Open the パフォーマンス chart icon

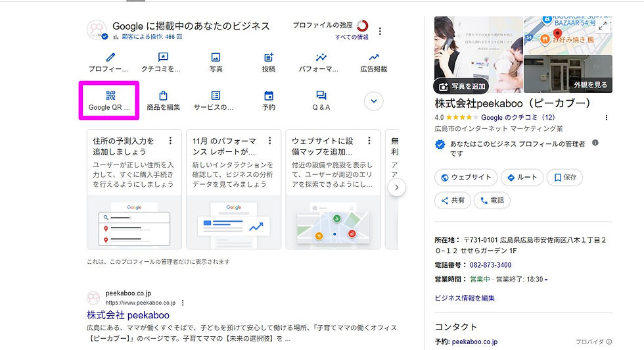pos(321,57)
